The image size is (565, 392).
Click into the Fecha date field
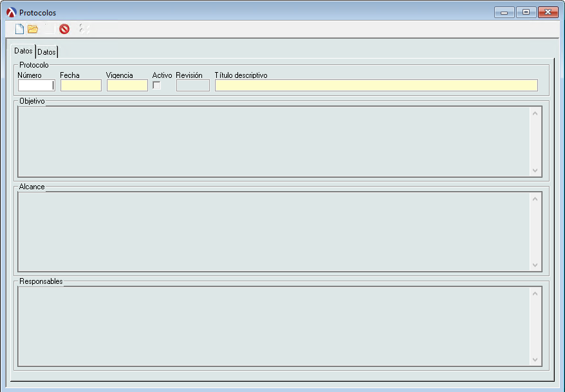click(80, 85)
